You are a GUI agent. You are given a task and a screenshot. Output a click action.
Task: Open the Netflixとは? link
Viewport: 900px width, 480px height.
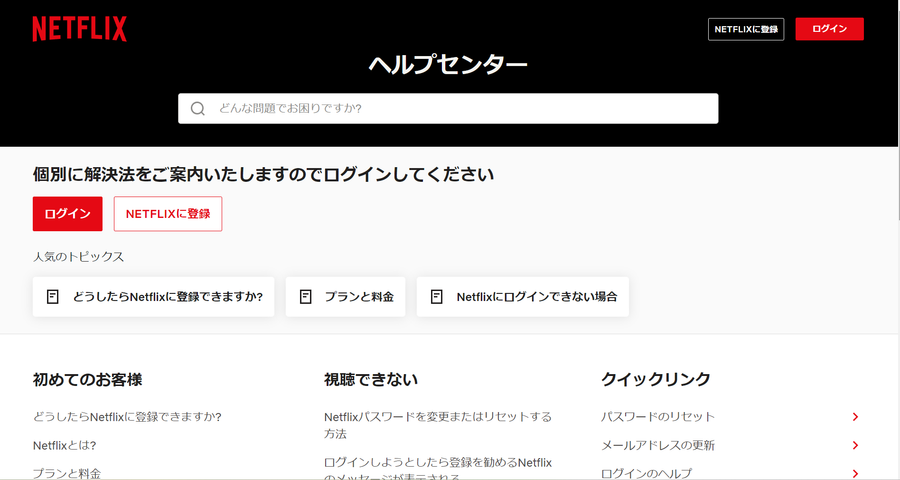[x=64, y=446]
